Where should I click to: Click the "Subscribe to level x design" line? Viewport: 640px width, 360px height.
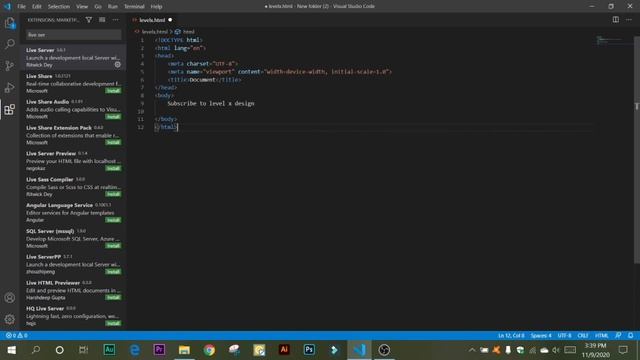[x=211, y=104]
